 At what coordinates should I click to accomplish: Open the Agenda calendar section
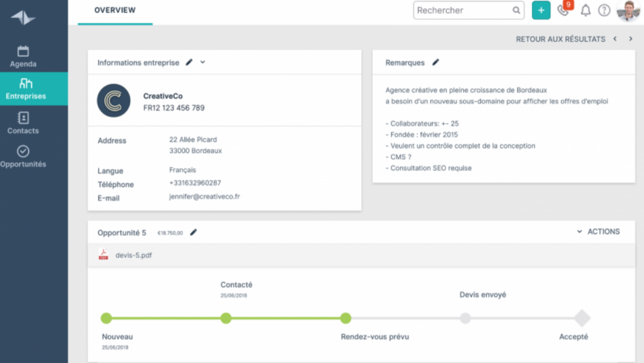point(23,56)
